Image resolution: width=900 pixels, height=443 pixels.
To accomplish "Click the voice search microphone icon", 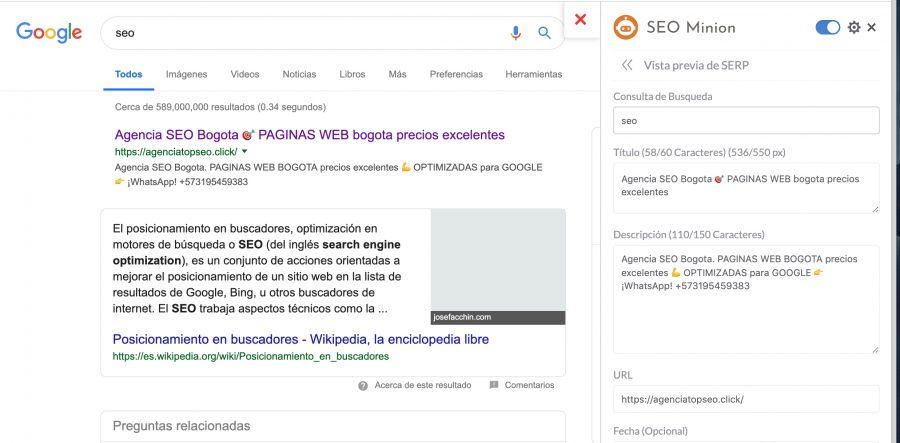I will coord(516,33).
